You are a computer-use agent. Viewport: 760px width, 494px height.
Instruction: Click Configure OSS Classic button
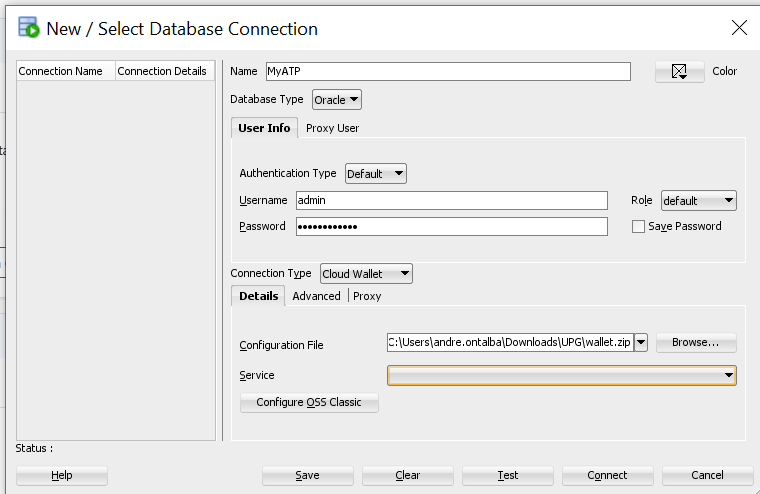[x=309, y=402]
